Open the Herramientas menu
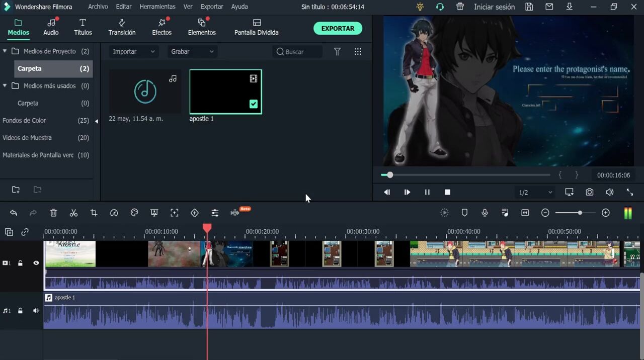This screenshot has height=360, width=644. coord(157,7)
